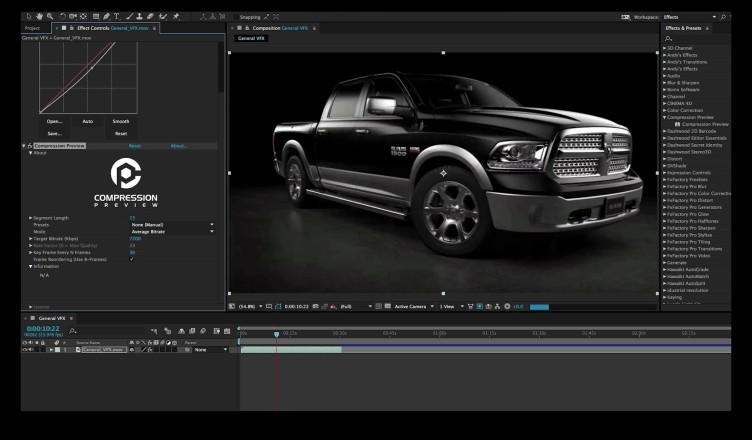This screenshot has height=440, width=752.
Task: Toggle Snapping checkbox in toolbar
Action: click(235, 17)
